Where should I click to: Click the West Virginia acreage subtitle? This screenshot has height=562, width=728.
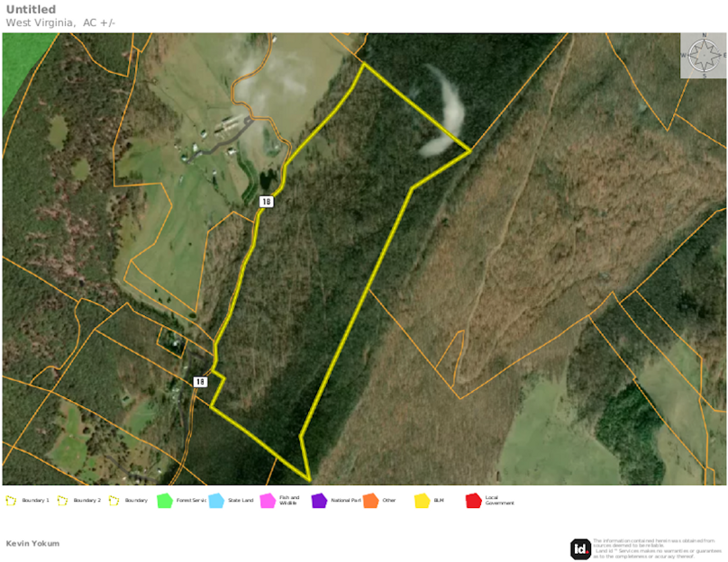(59, 22)
